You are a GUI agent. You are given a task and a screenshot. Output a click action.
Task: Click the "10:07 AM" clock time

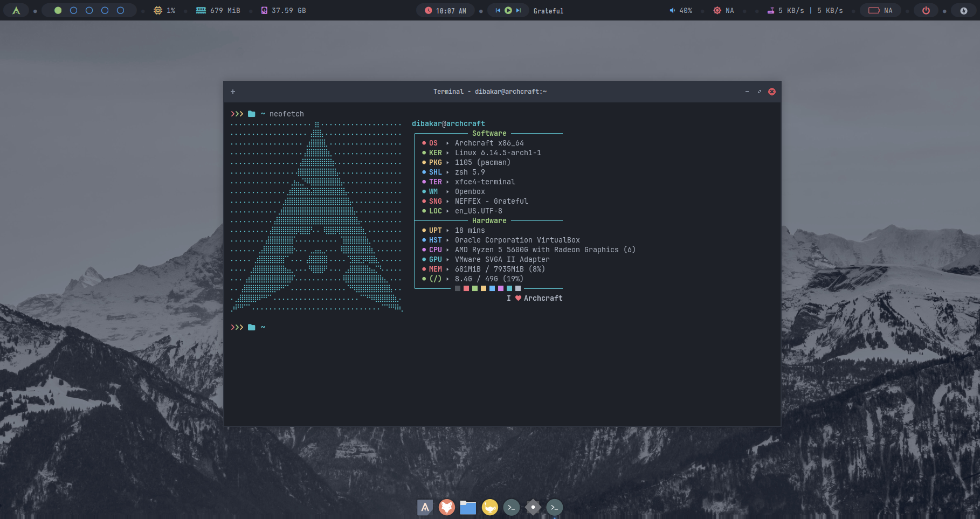pyautogui.click(x=451, y=11)
